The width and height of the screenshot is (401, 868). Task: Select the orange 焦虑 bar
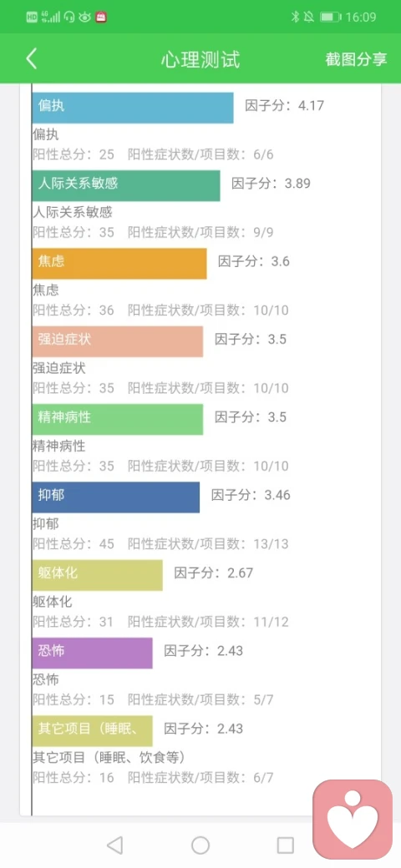coord(119,264)
